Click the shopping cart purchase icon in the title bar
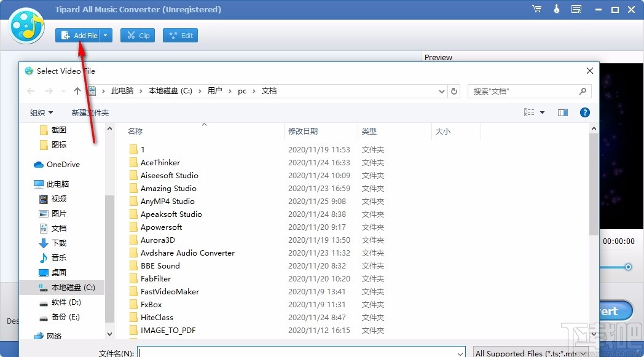644x357 pixels. [536, 9]
